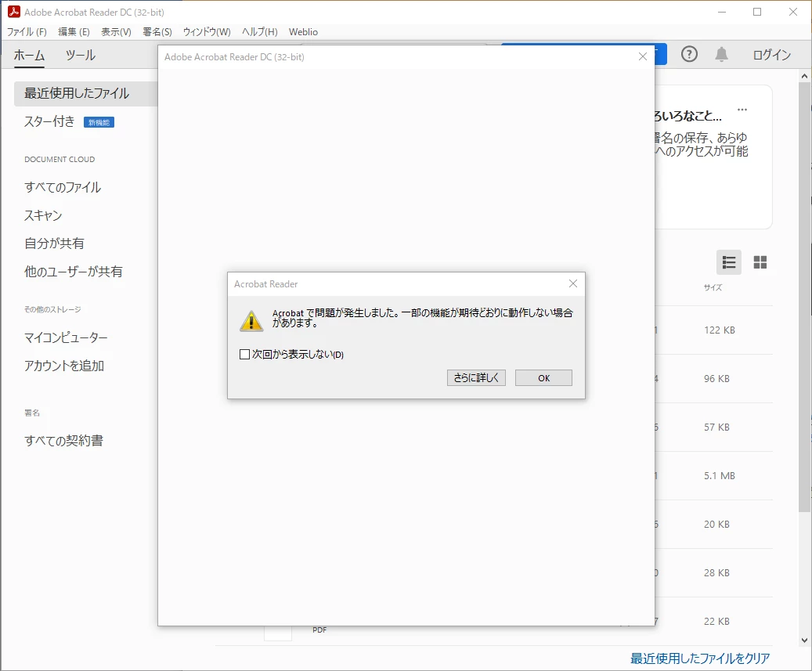Click the scrollbar down arrow
The image size is (812, 671).
pyautogui.click(x=804, y=640)
